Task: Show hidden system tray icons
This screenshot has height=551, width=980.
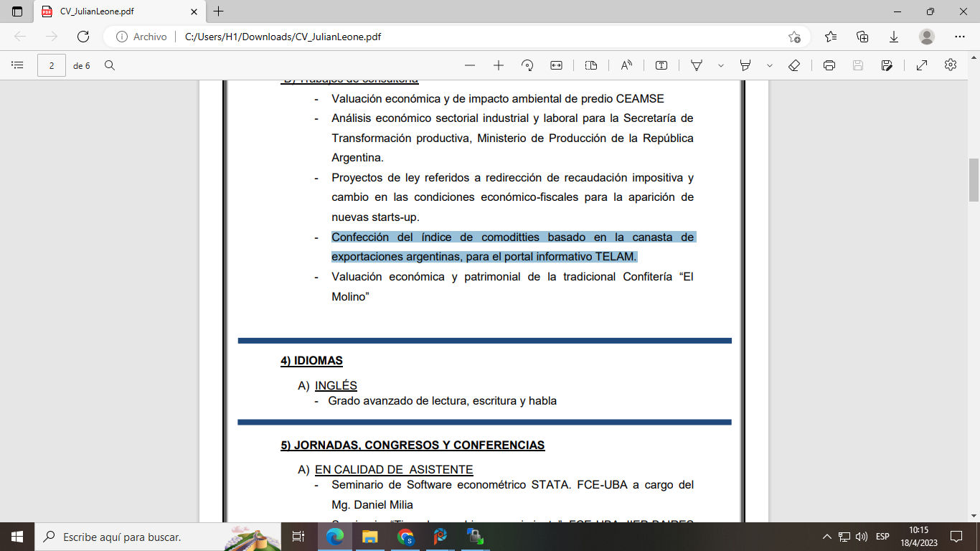Action: pyautogui.click(x=827, y=537)
